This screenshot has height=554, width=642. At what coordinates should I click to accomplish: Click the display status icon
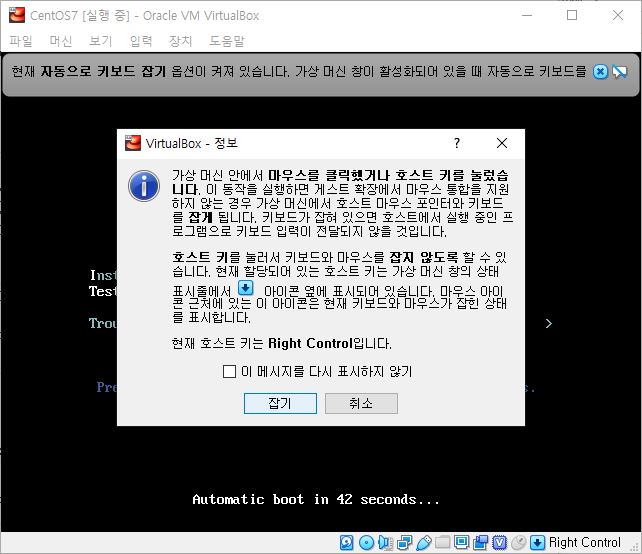coord(461,543)
